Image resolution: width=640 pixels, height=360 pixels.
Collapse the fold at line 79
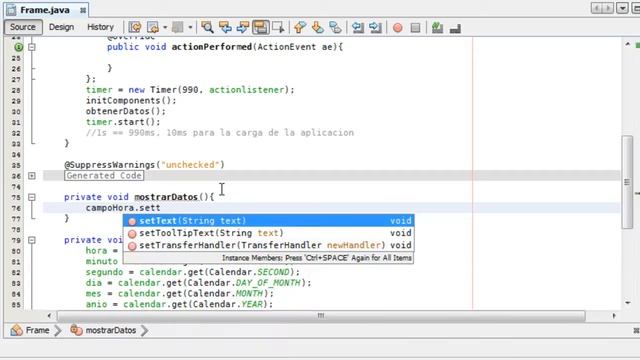(32, 240)
